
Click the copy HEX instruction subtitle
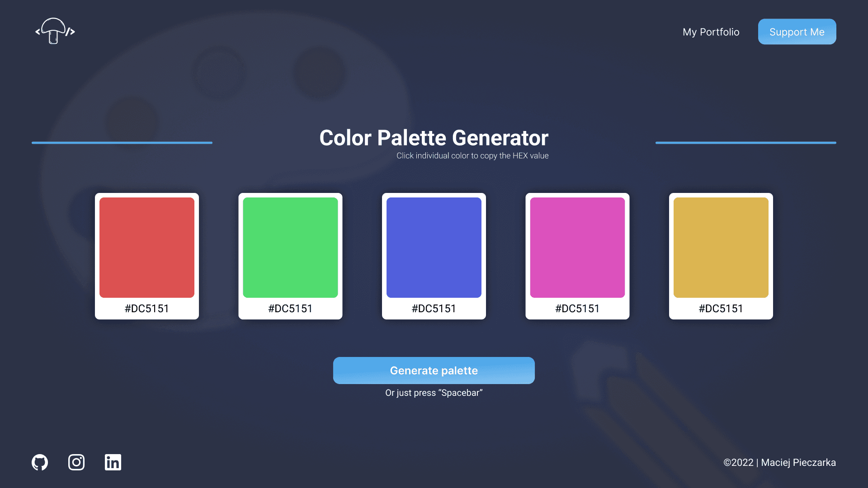[x=472, y=155]
